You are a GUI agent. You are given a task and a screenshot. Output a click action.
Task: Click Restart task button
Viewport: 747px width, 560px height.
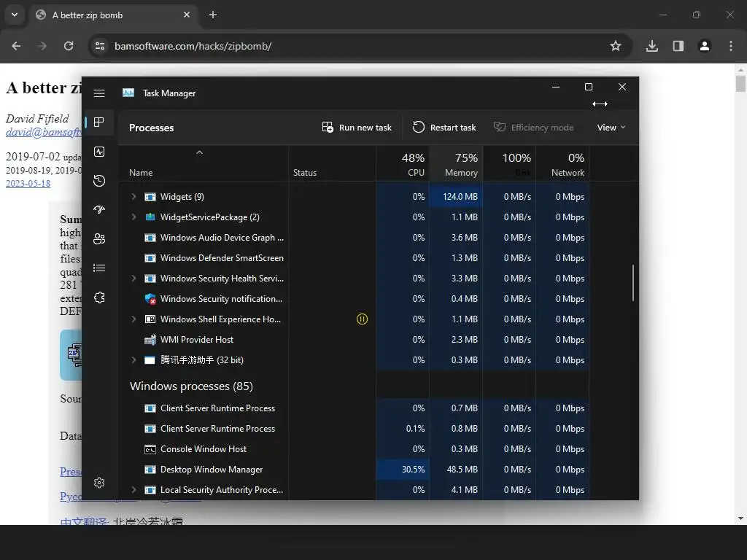(444, 128)
